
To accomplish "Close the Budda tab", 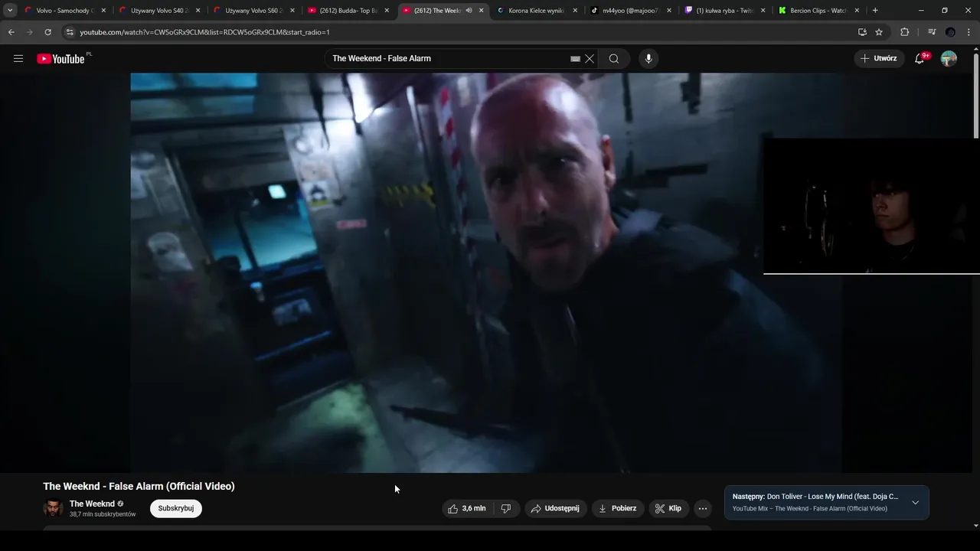I will point(387,11).
